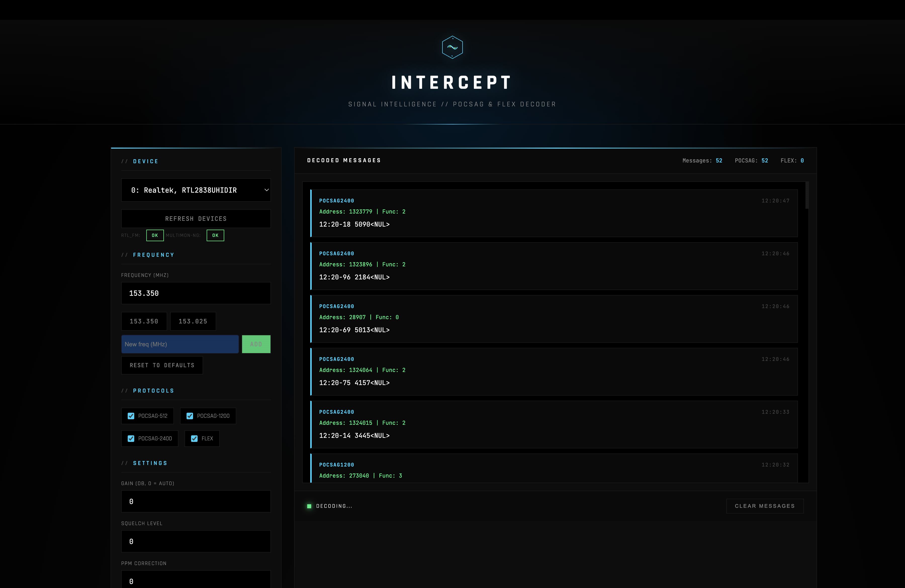Open the Realtek RTL2838UHIDIR device dropdown

(x=195, y=190)
